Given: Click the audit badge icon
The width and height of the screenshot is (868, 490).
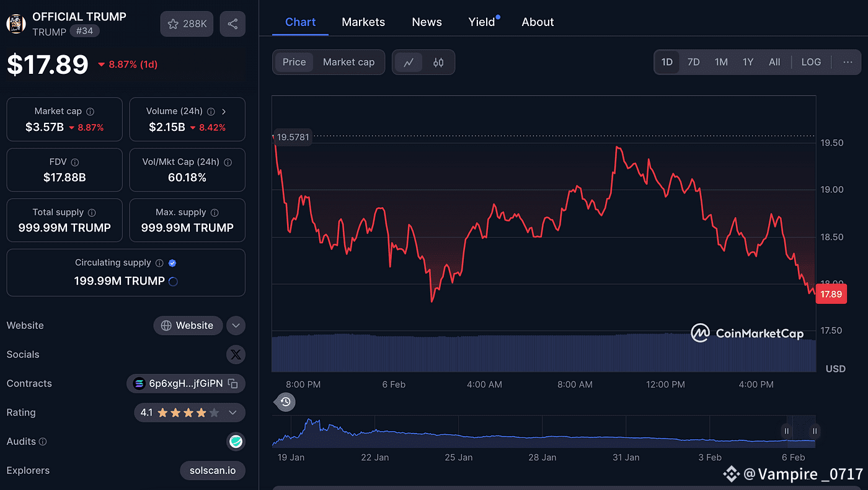Looking at the screenshot, I should [x=236, y=442].
